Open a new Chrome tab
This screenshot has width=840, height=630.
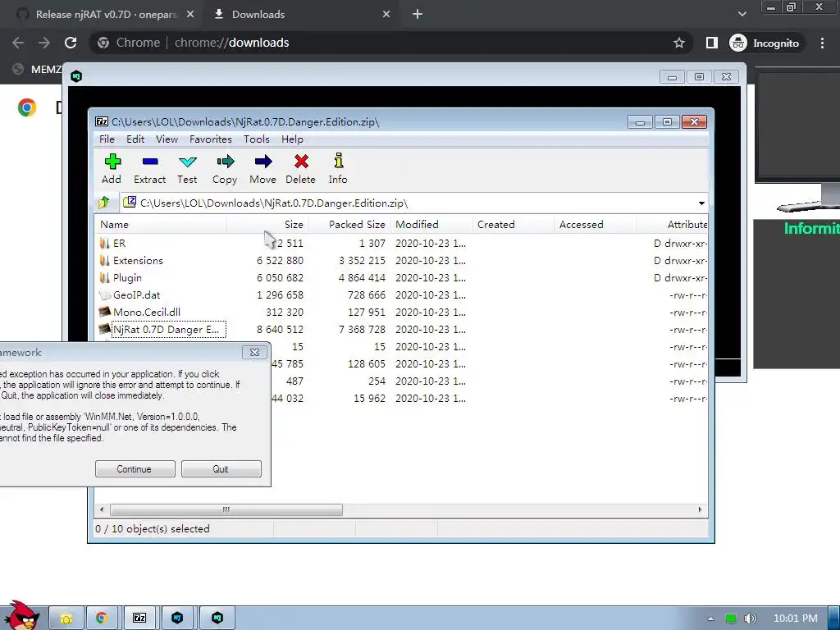point(418,15)
